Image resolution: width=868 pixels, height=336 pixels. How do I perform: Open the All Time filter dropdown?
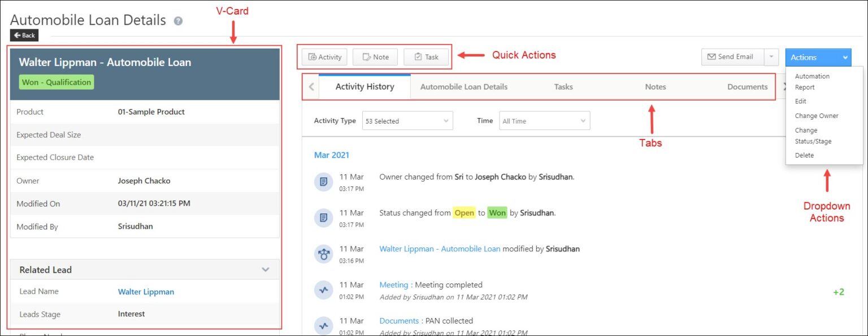click(x=544, y=120)
